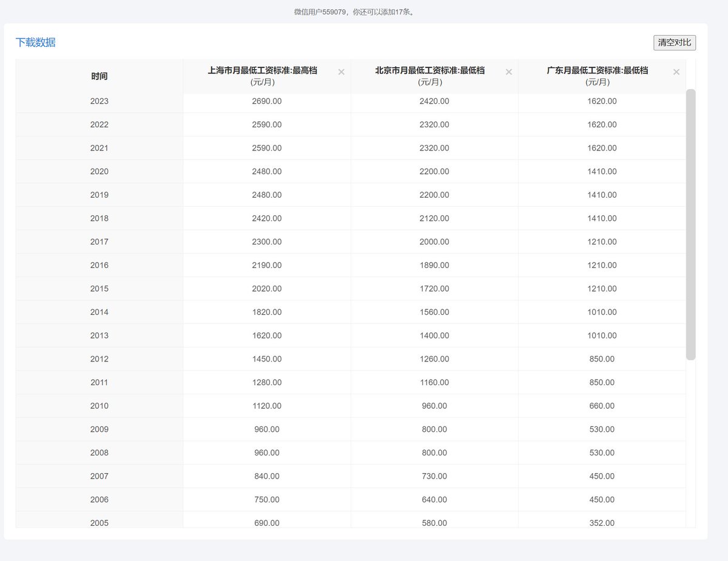Click the year 2016 cell
The height and width of the screenshot is (561, 728).
tap(99, 265)
